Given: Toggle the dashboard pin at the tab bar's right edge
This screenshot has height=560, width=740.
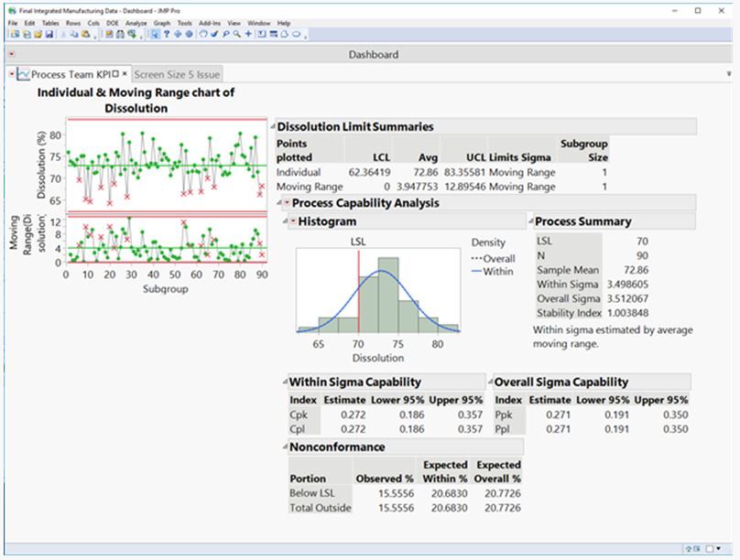Looking at the screenshot, I should click(729, 73).
